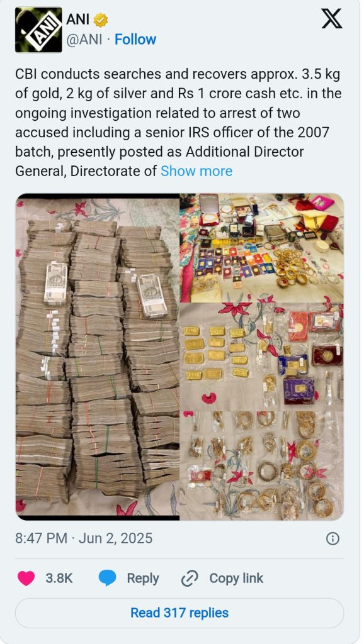Like the post with the heart icon
This screenshot has height=644, width=364.
pyautogui.click(x=26, y=579)
